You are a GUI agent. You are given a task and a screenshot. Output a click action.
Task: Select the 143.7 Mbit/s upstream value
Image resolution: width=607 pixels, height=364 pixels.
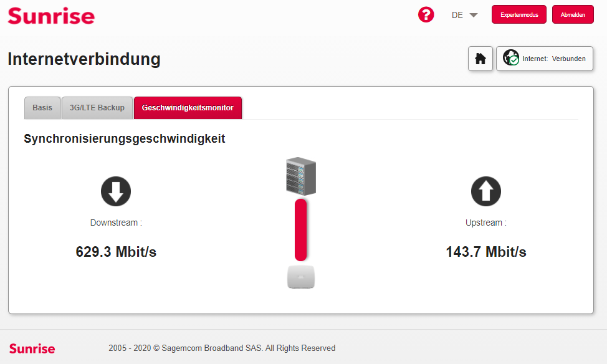coord(486,252)
